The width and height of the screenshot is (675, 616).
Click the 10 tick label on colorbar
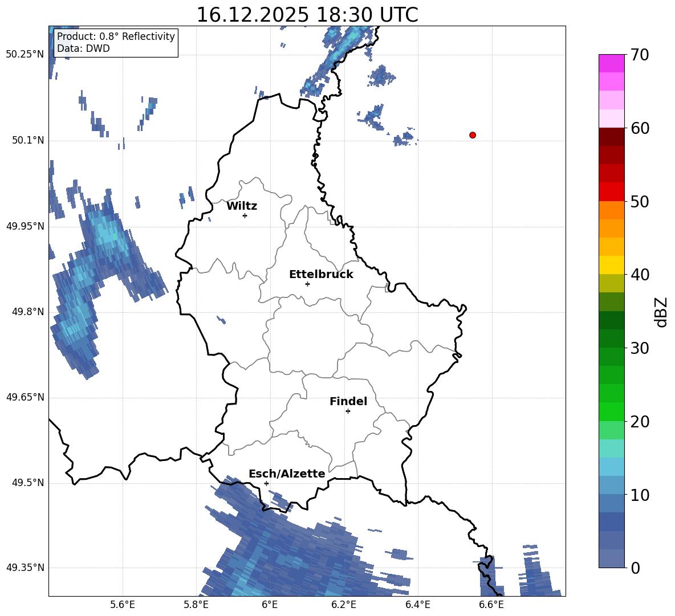(x=640, y=495)
